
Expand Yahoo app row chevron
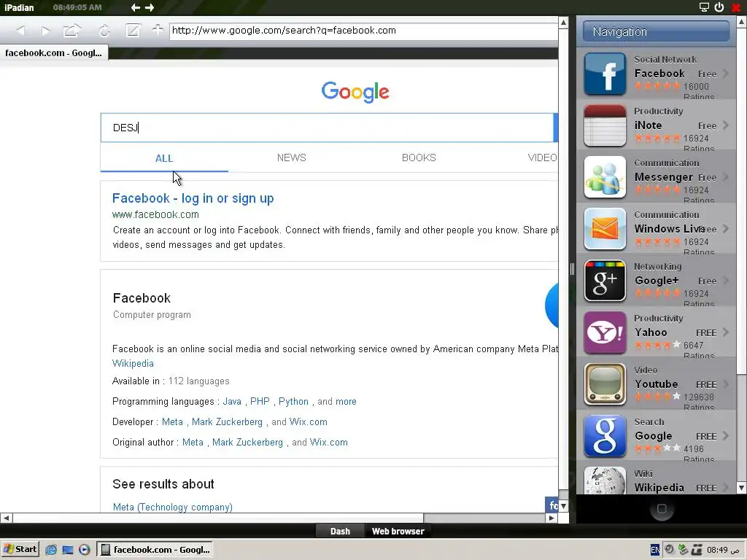[726, 332]
